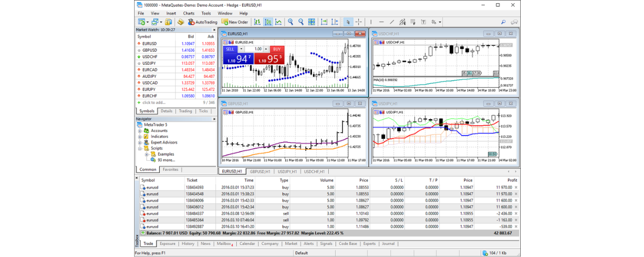Screen dimensions: 644x257
Task: Select the trendline drawing tool
Action: [x=392, y=22]
